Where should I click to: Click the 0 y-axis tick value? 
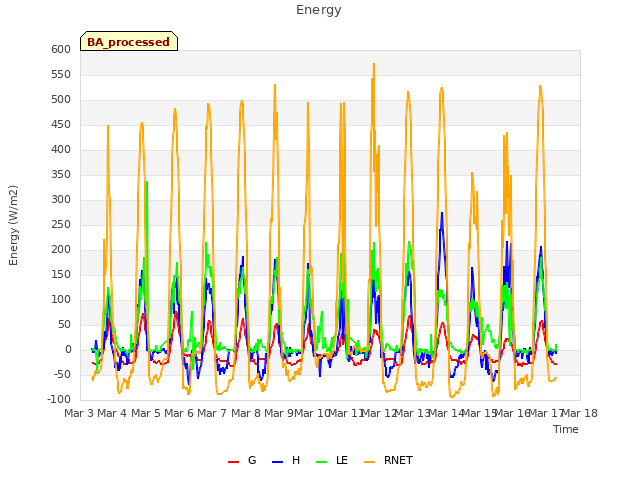pyautogui.click(x=68, y=349)
